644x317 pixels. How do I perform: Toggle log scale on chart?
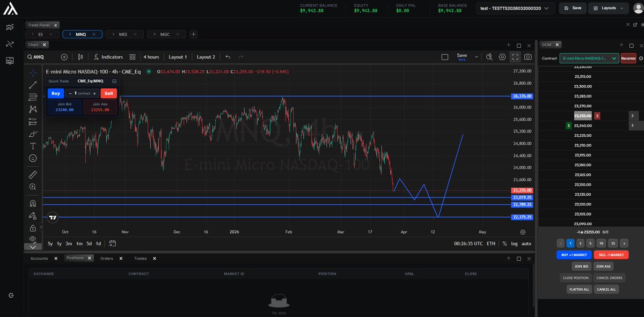click(x=515, y=244)
